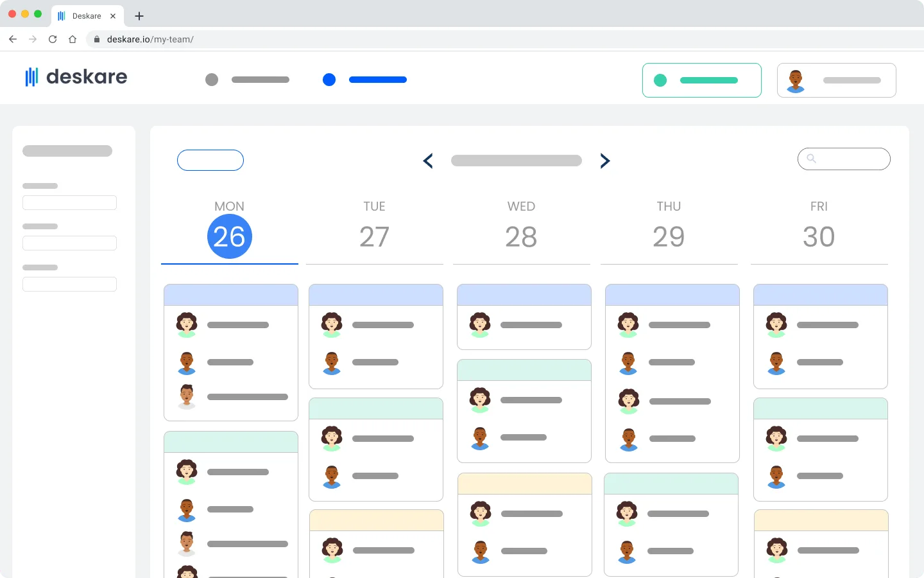Click the third sidebar filter field
Screen dimensions: 924x578
69,284
